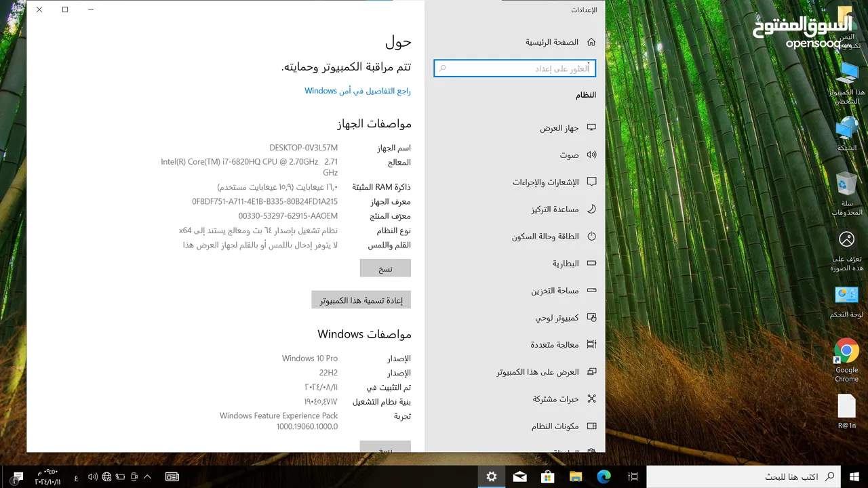The height and width of the screenshot is (488, 868).
Task: Click the Windows Start button
Action: pyautogui.click(x=854, y=477)
